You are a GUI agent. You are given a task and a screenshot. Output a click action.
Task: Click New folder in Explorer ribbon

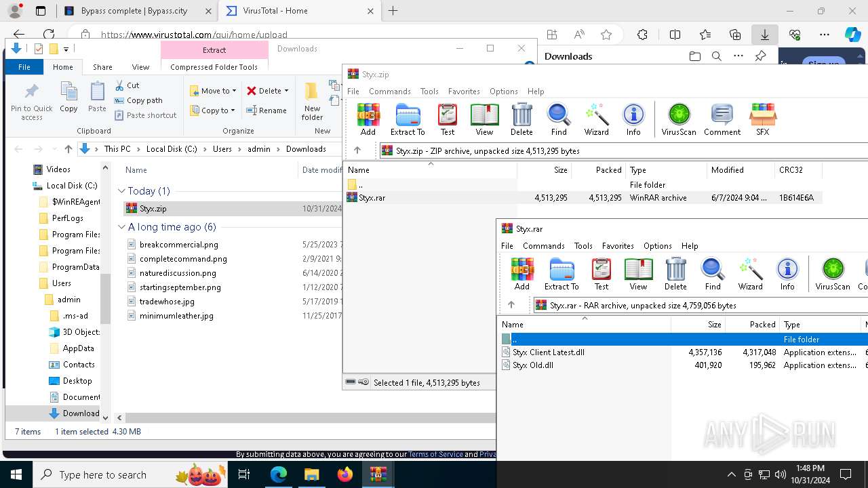312,102
